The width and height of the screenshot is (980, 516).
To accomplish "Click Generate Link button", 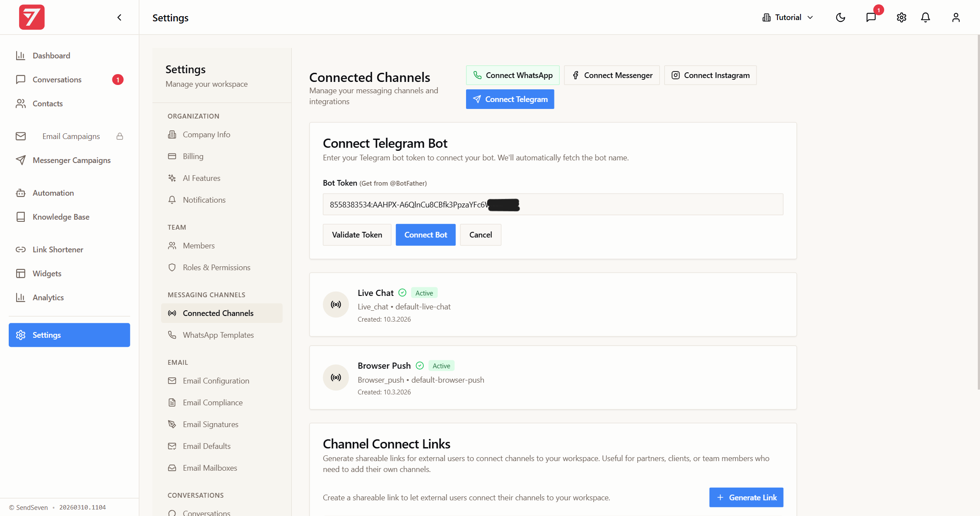I will point(747,497).
